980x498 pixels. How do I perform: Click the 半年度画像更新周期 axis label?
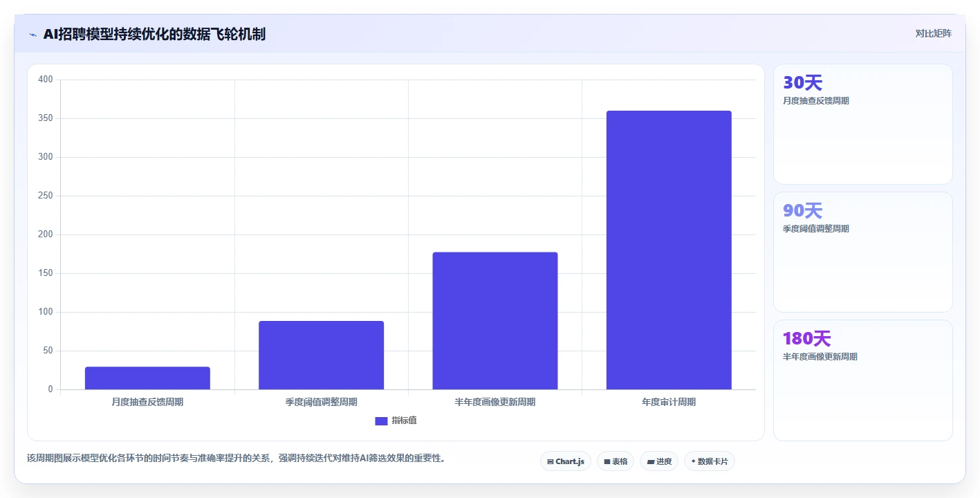coord(495,402)
